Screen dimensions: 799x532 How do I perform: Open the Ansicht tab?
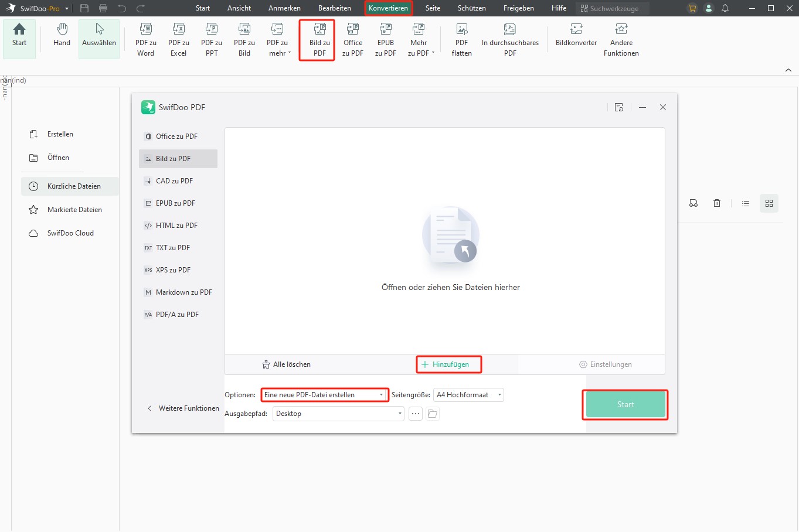click(239, 8)
